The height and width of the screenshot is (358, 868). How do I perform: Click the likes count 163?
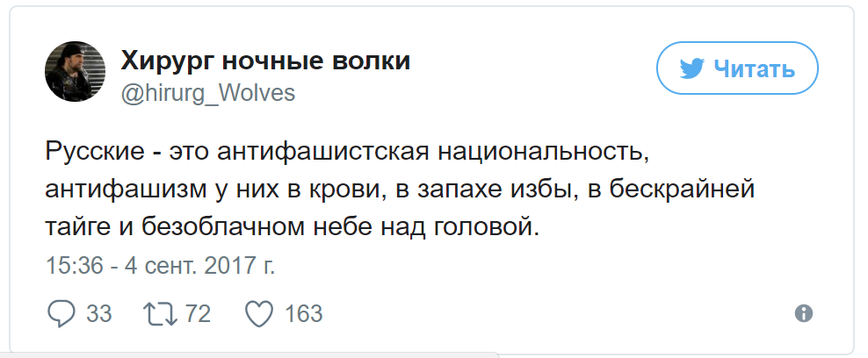point(304,312)
